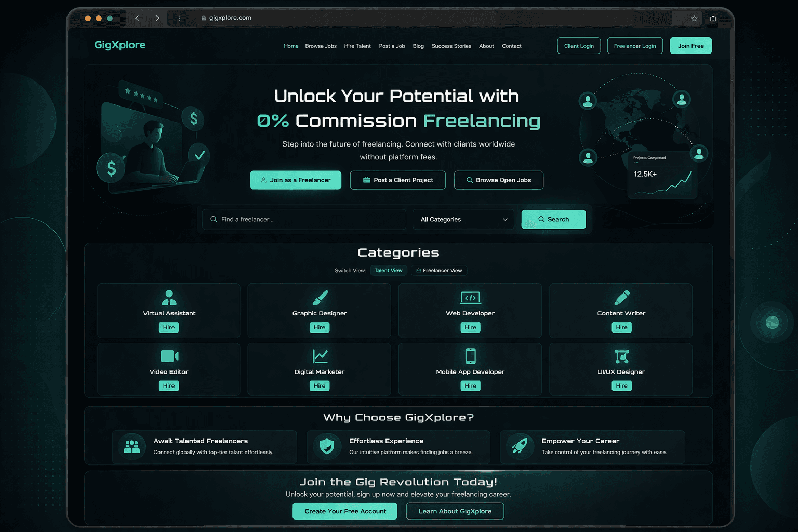Screen dimensions: 798x532
Task: Click Create Your Free Account
Action: pyautogui.click(x=345, y=511)
